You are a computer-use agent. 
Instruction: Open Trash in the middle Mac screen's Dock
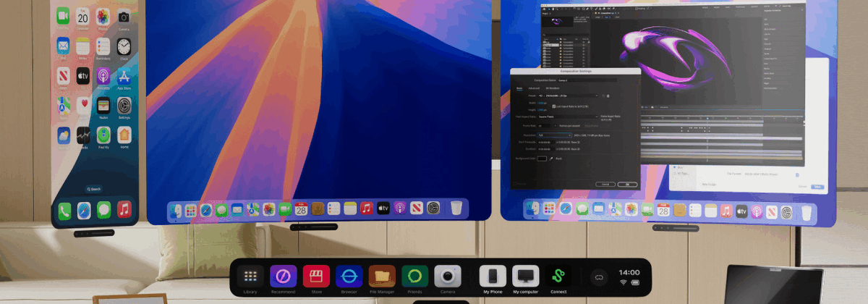point(456,209)
